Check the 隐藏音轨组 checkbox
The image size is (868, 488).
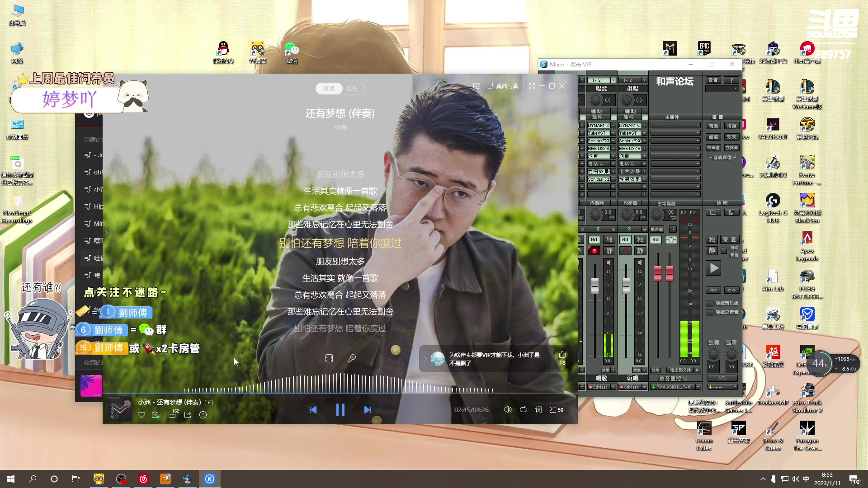click(710, 303)
